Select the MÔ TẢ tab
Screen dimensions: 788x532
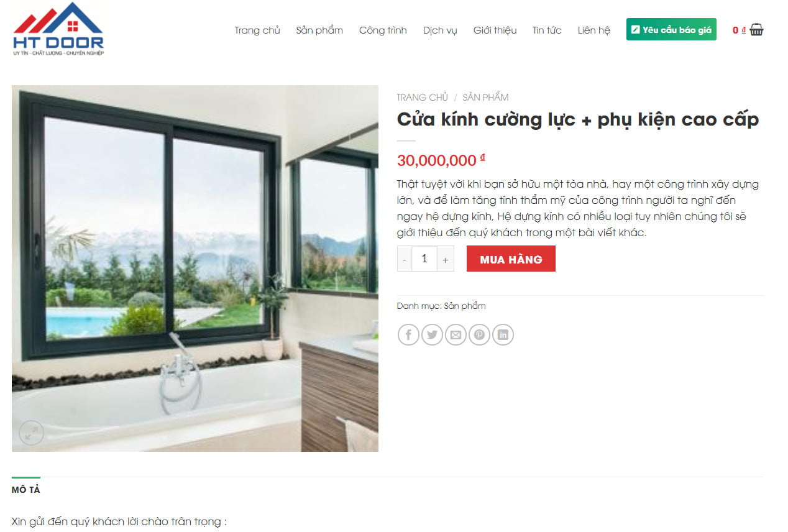coord(25,490)
